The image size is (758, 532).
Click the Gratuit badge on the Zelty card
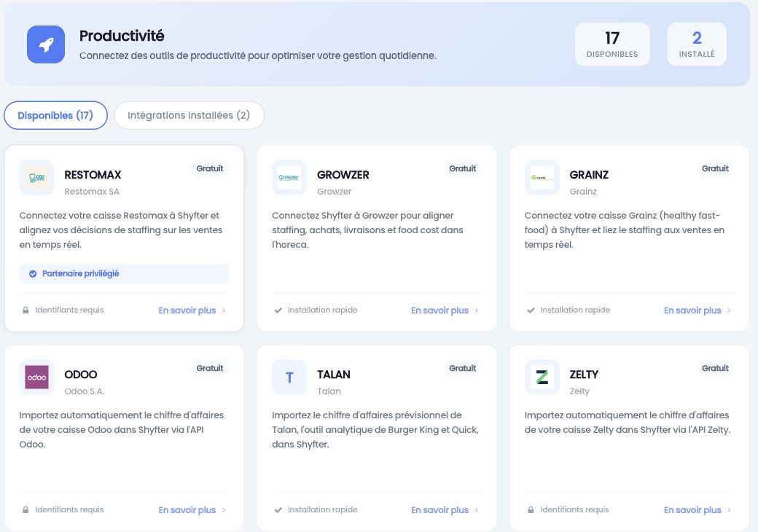coord(716,368)
